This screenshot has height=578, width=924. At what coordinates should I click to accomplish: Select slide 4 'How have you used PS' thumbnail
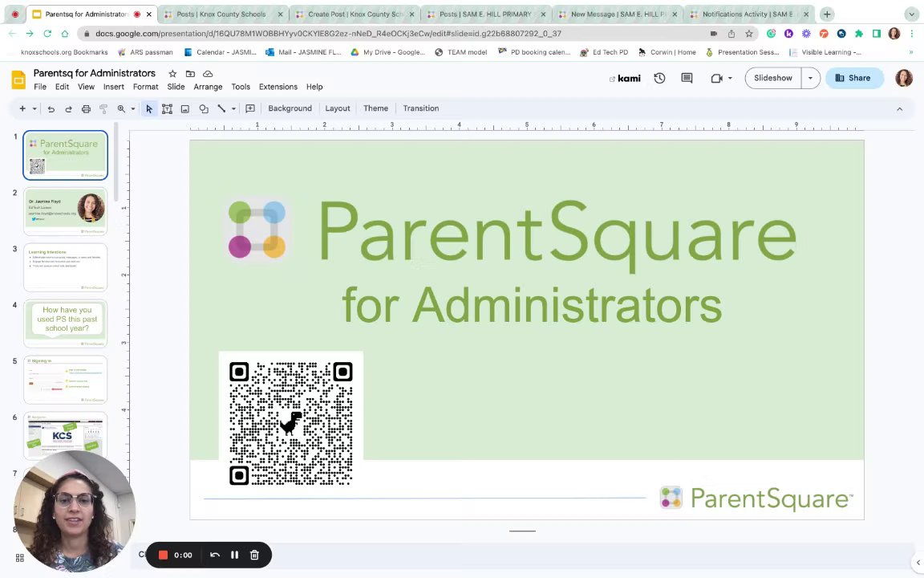(x=66, y=324)
